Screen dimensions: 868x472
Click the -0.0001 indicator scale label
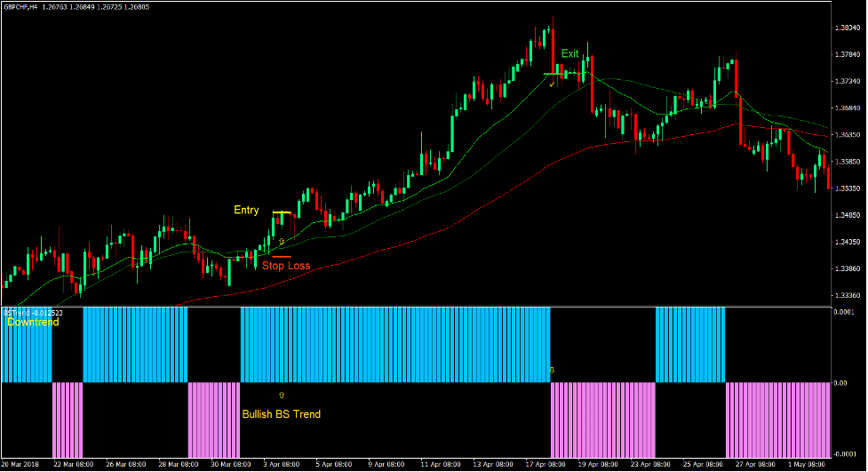845,454
